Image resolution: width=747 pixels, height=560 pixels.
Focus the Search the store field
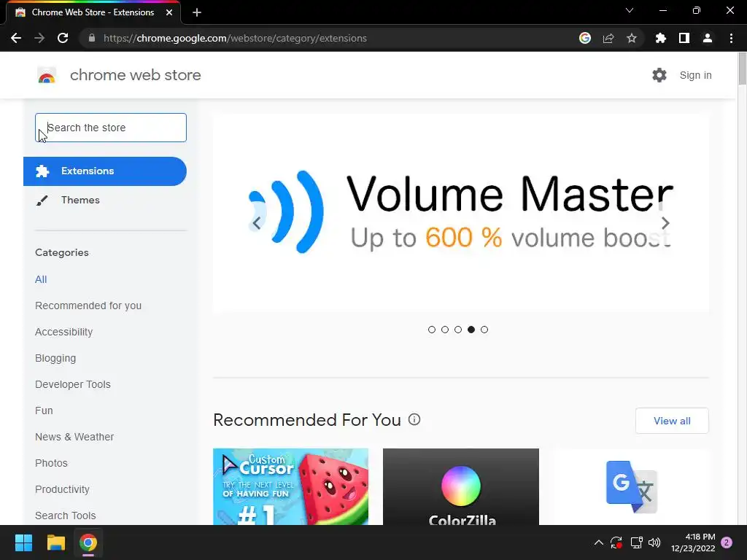(111, 128)
